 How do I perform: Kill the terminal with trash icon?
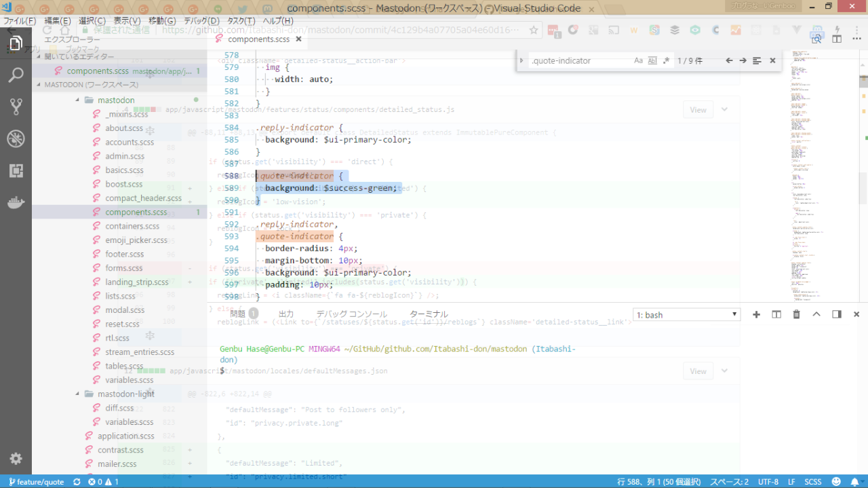click(797, 314)
